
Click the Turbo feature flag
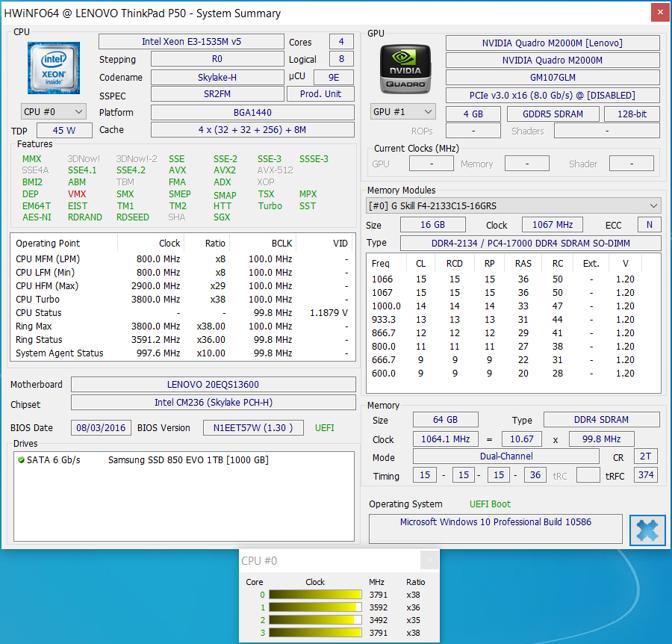(x=270, y=206)
